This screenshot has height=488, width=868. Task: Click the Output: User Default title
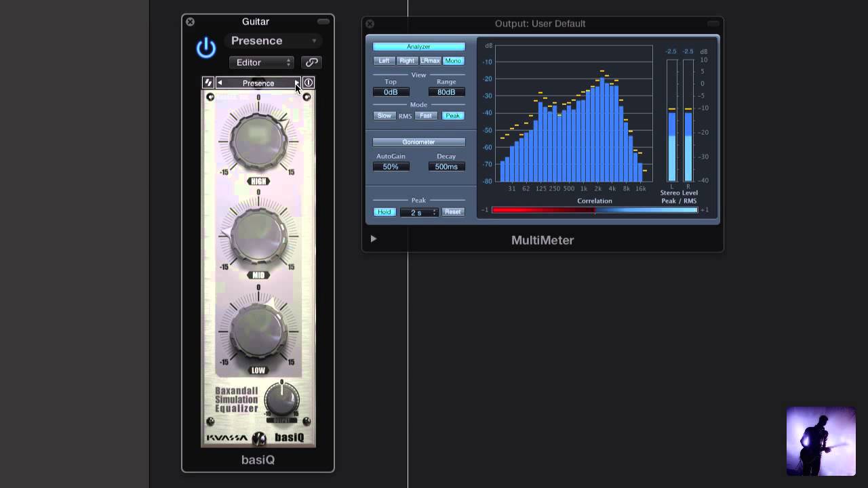pos(540,24)
